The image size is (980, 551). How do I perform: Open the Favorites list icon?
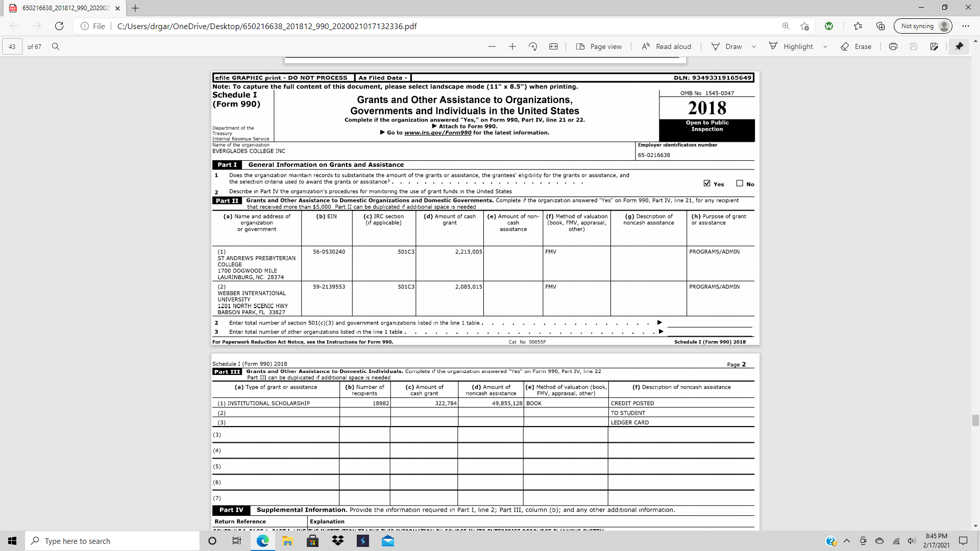(858, 26)
